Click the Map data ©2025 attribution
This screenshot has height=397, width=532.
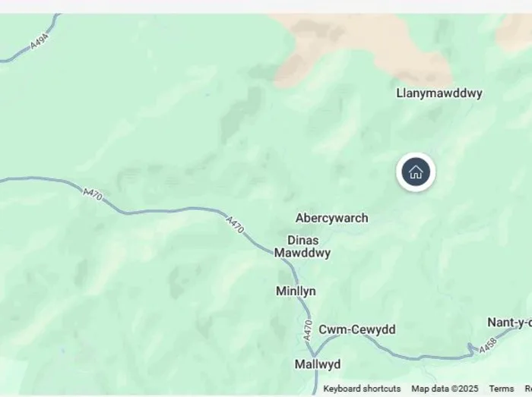coord(445,389)
